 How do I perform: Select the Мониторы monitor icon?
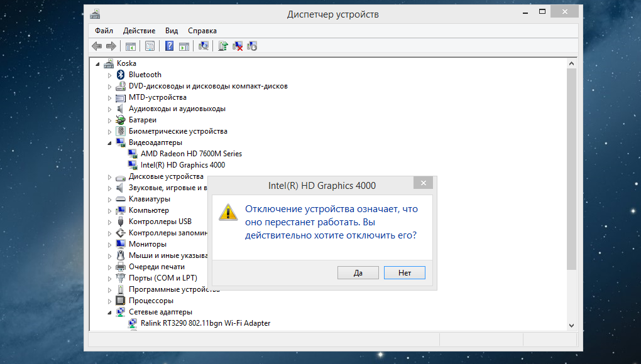(121, 244)
